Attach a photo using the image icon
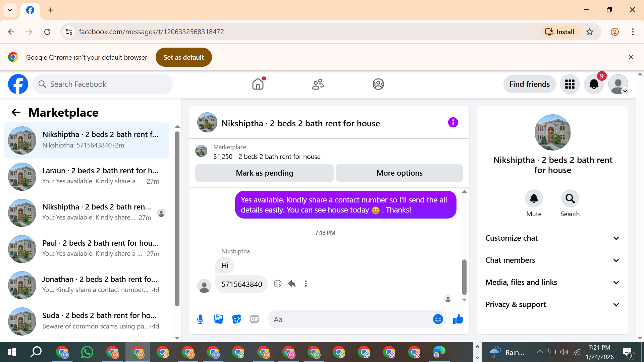The width and height of the screenshot is (644, 362). coord(218,319)
